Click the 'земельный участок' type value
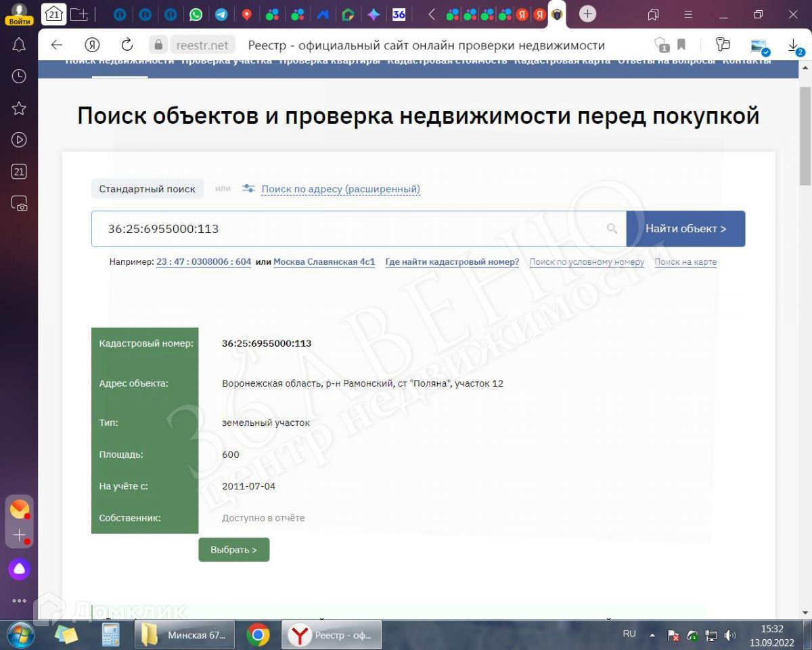 pyautogui.click(x=266, y=422)
